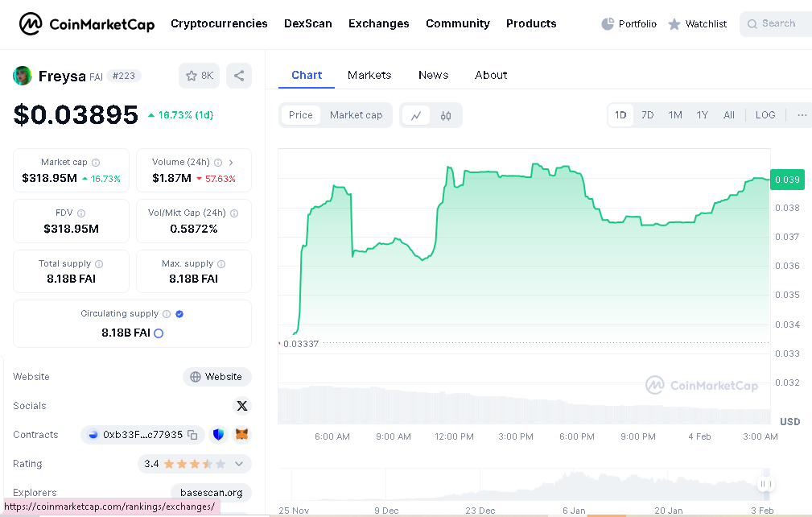Click the Freysa coin avatar
This screenshot has height=517, width=812.
point(23,76)
